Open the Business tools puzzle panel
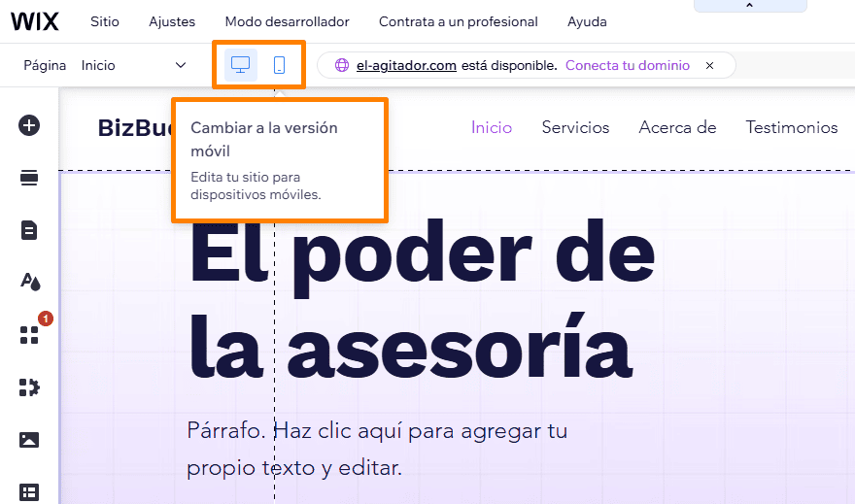The width and height of the screenshot is (855, 504). [x=29, y=387]
